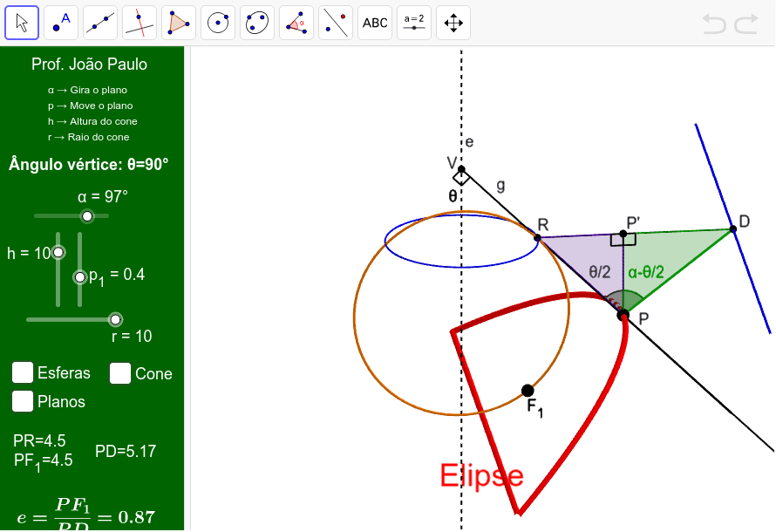Enable the Cone checkbox
Viewport: 776px width, 532px height.
pyautogui.click(x=120, y=373)
